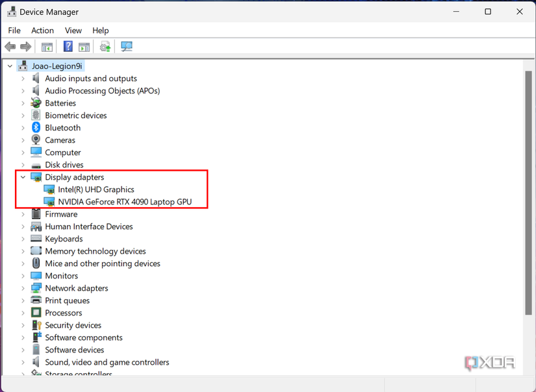
Task: Expand the Network adapters category
Action: pyautogui.click(x=23, y=288)
